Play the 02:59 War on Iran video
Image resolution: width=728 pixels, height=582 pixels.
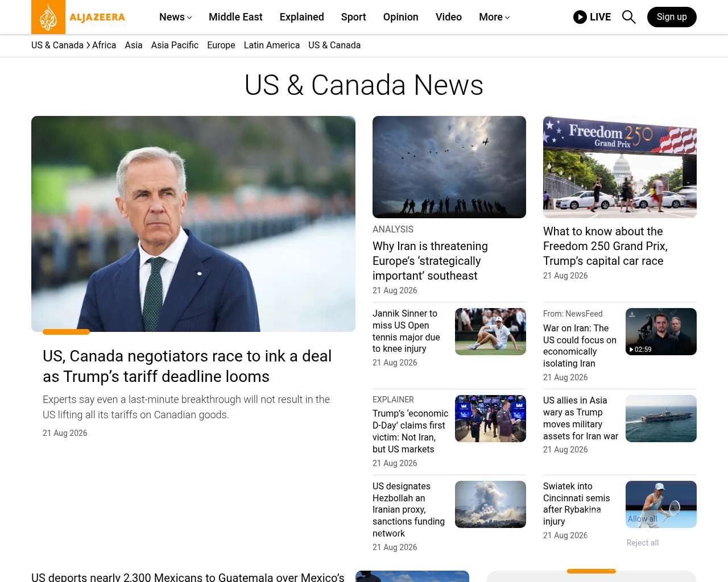pos(661,332)
